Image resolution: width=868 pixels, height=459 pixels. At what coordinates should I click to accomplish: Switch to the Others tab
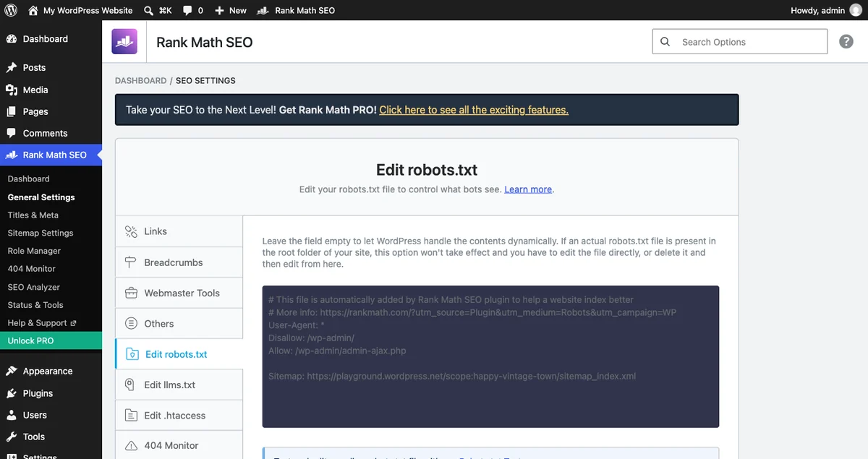179,324
